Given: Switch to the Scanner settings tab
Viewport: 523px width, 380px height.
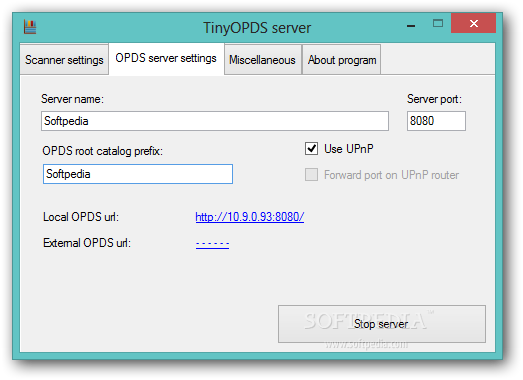Looking at the screenshot, I should point(64,60).
